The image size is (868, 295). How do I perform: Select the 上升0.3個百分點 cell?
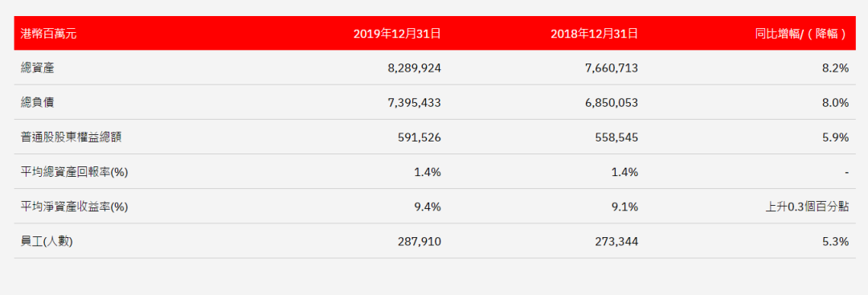(x=806, y=207)
